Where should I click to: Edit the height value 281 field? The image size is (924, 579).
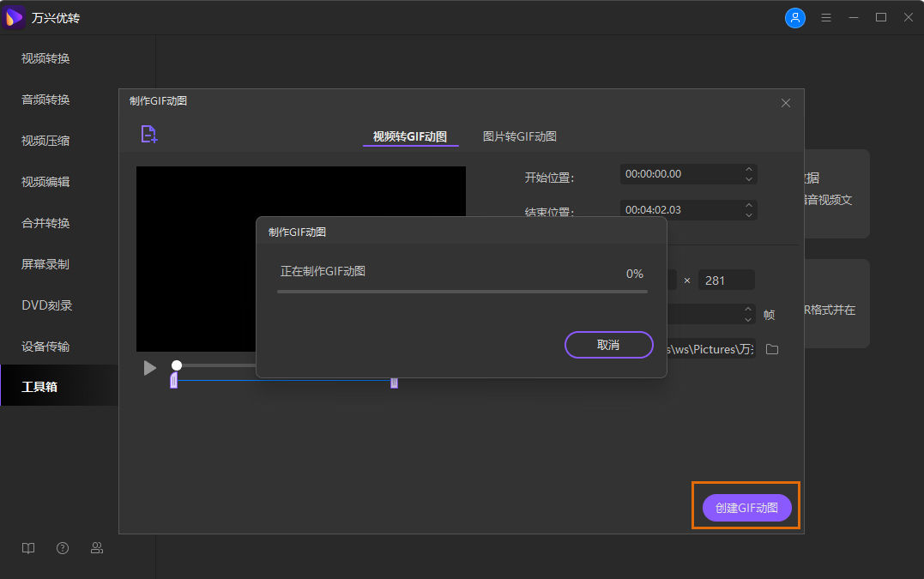pyautogui.click(x=726, y=280)
